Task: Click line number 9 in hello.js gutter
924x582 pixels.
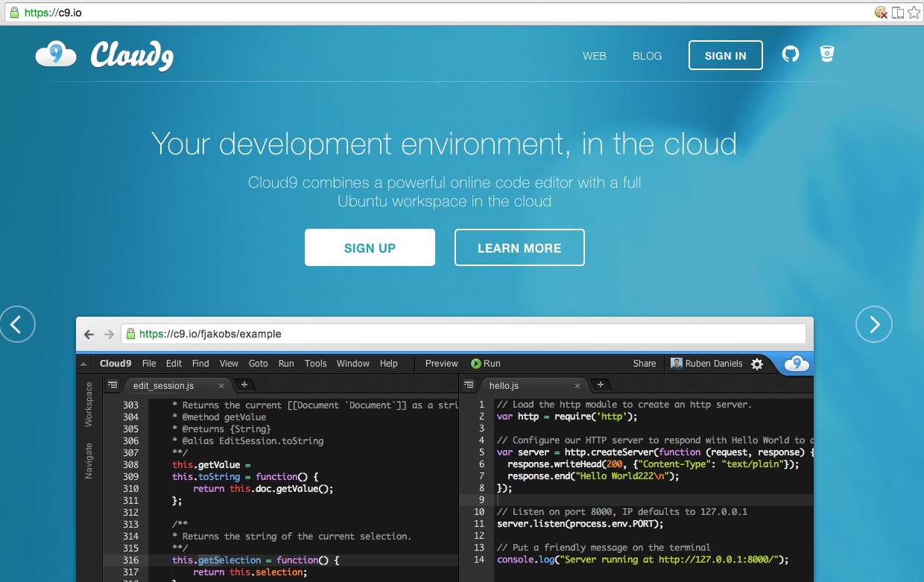Action: pos(481,500)
